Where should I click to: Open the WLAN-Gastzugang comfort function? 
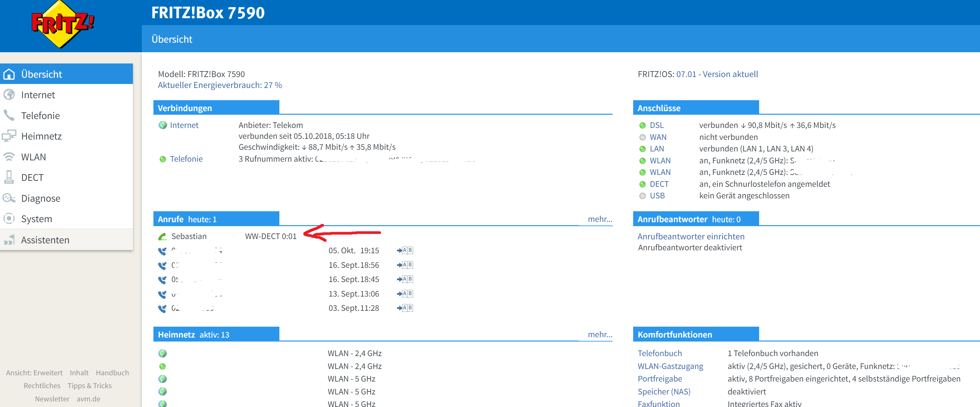pyautogui.click(x=670, y=366)
